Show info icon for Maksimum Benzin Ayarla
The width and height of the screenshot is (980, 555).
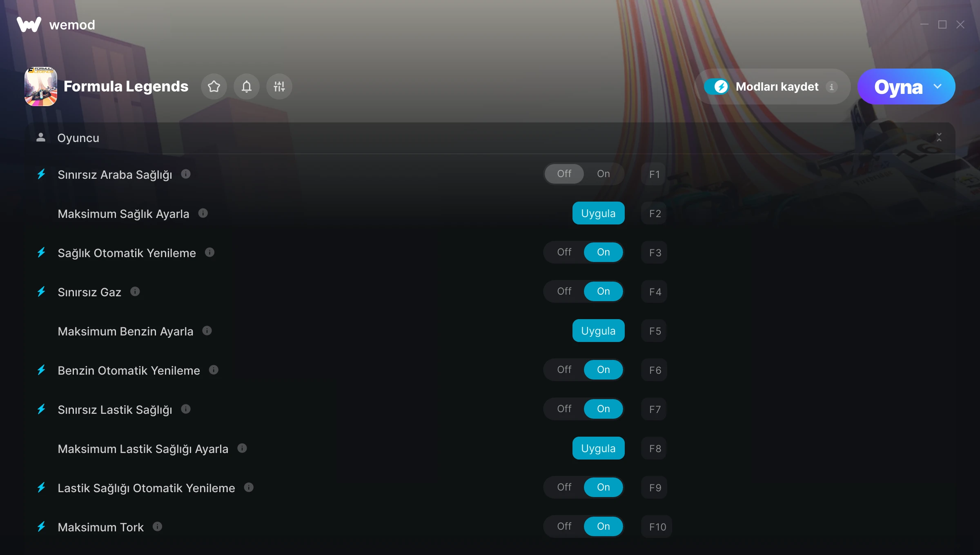click(207, 331)
